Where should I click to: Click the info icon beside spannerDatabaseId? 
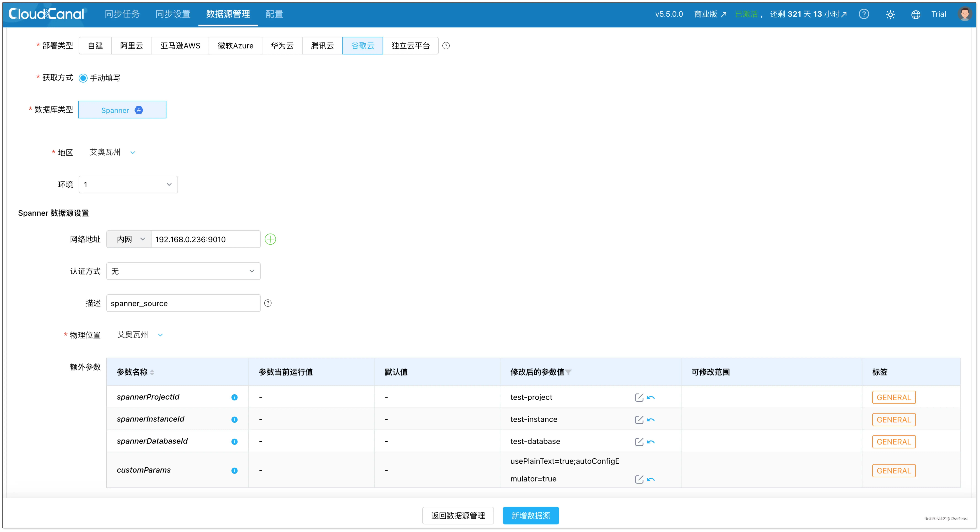point(234,441)
